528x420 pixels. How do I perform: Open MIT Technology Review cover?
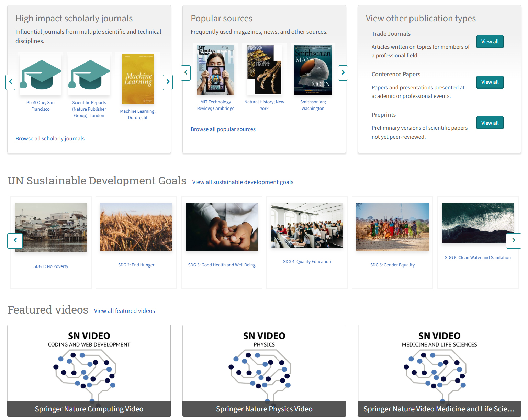click(216, 70)
